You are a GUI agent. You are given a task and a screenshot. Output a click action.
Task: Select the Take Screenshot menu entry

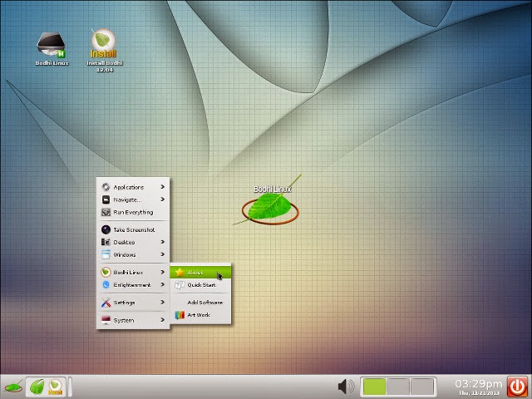click(x=133, y=229)
